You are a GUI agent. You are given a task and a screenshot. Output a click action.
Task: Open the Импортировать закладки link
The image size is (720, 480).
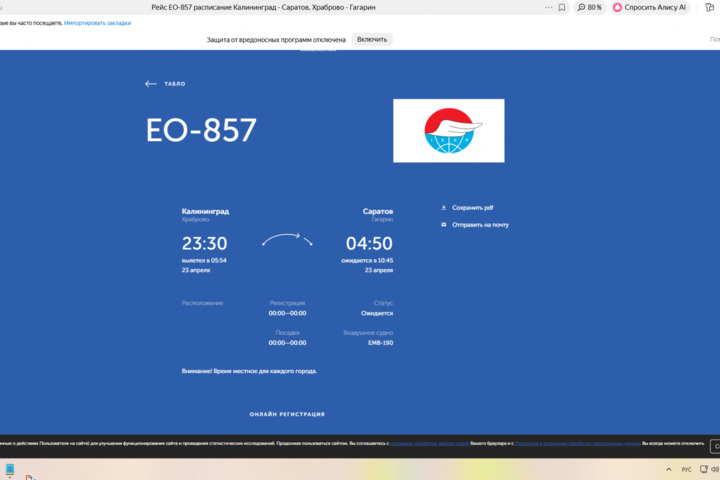[x=97, y=22]
